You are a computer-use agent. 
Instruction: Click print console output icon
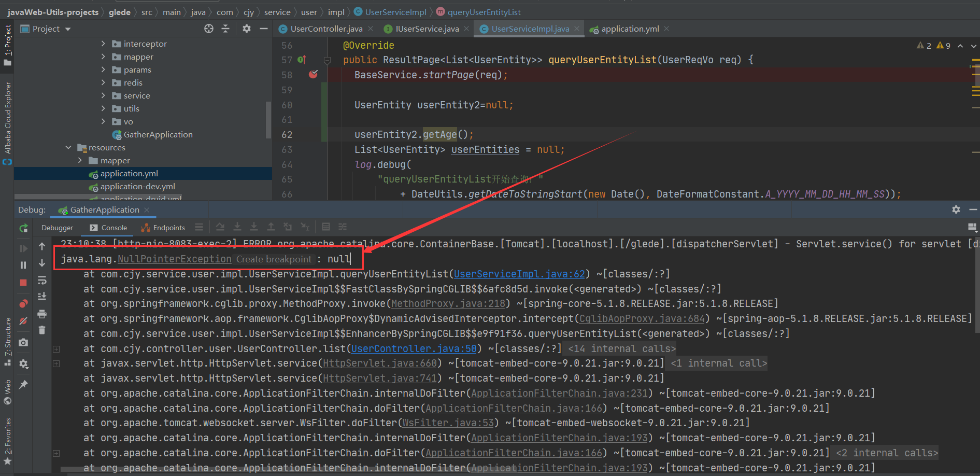[x=42, y=314]
